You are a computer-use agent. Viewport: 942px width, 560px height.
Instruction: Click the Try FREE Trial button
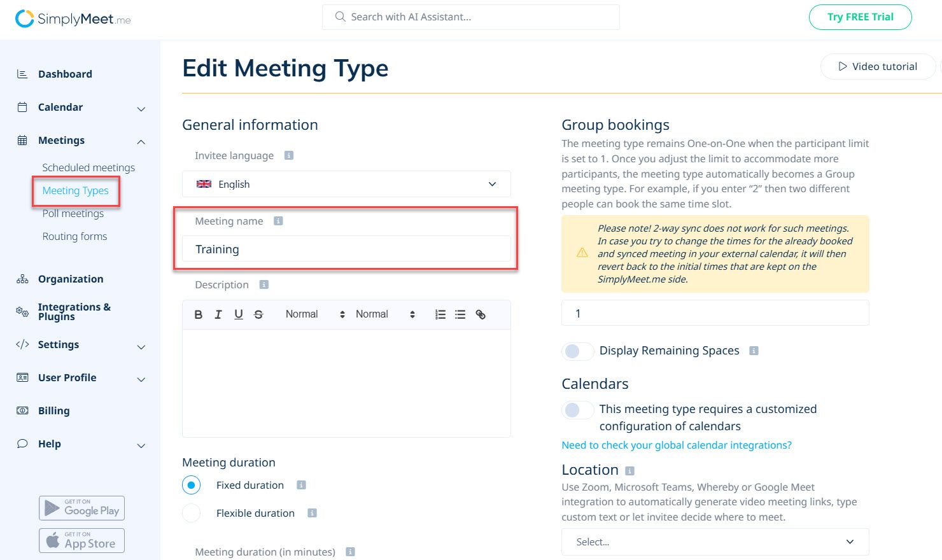pyautogui.click(x=860, y=17)
